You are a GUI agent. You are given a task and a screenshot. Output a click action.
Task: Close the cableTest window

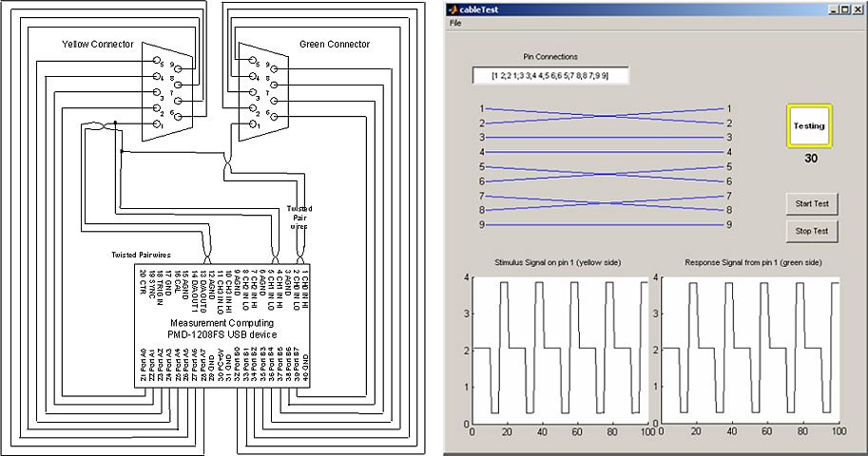pos(857,9)
